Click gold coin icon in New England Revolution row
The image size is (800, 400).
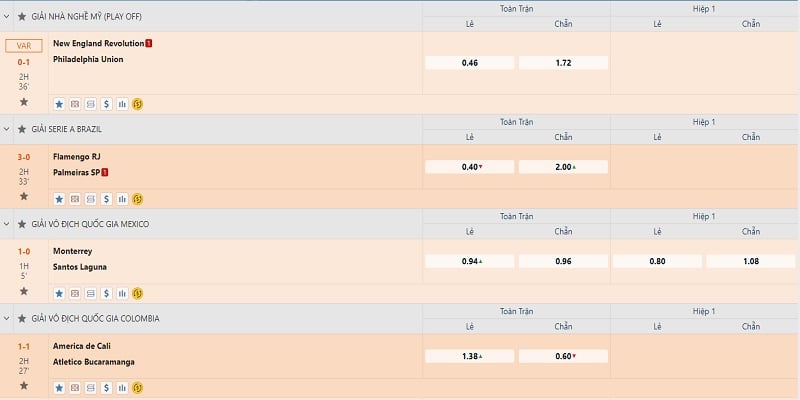pos(138,103)
